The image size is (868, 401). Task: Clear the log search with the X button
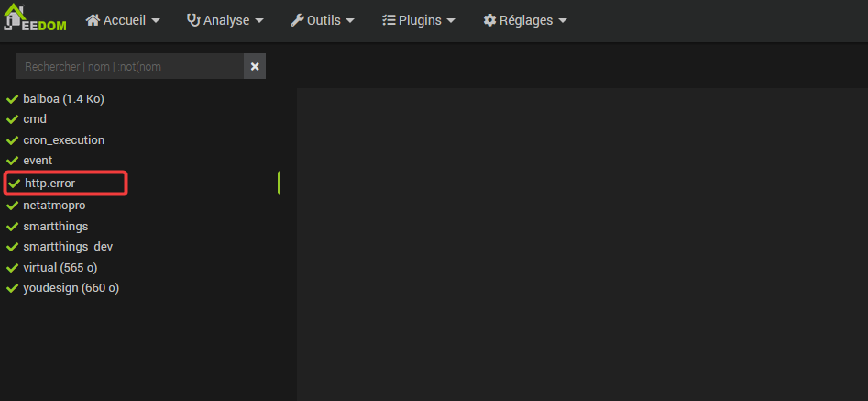pos(255,66)
